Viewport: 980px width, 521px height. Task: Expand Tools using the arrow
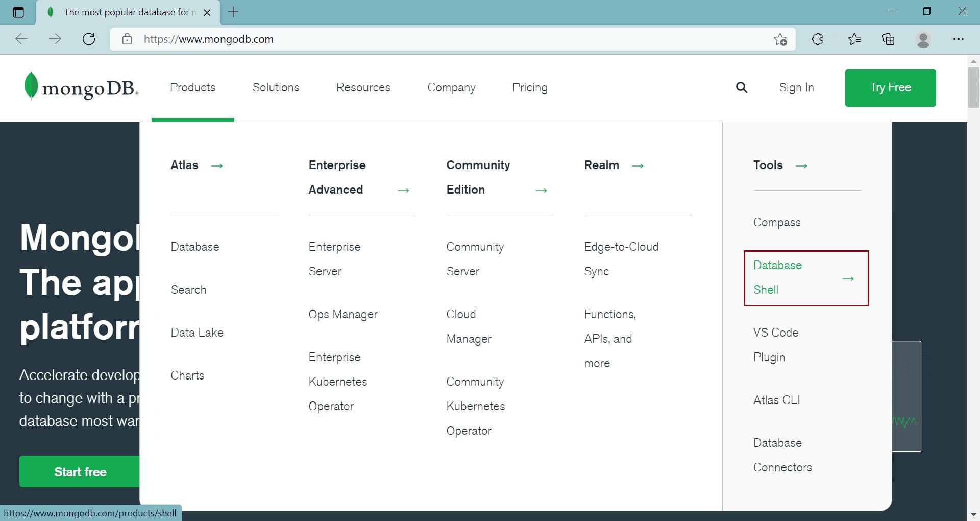tap(801, 165)
